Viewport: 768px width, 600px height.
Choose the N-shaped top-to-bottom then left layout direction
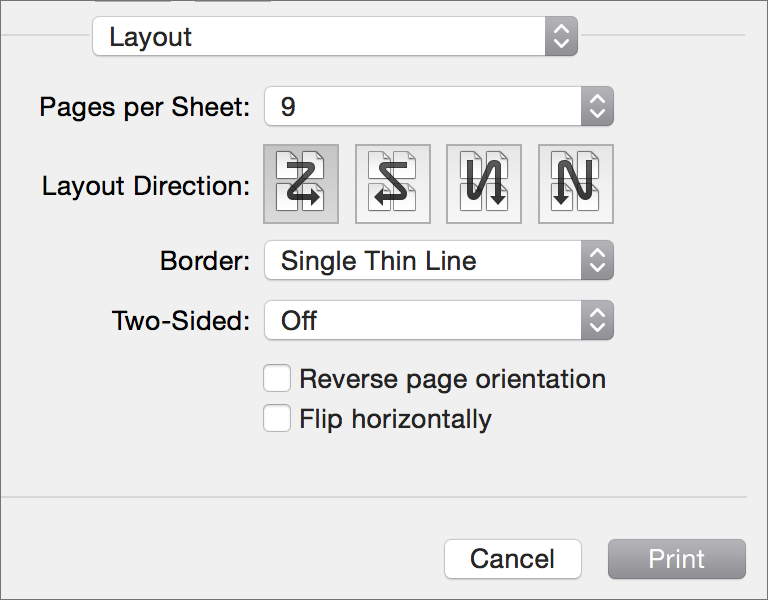point(576,184)
